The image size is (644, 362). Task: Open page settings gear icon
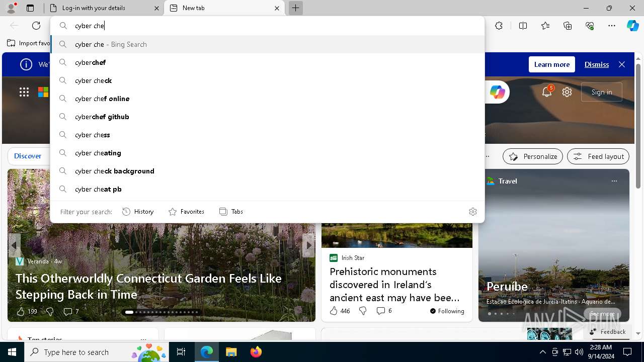tap(567, 92)
